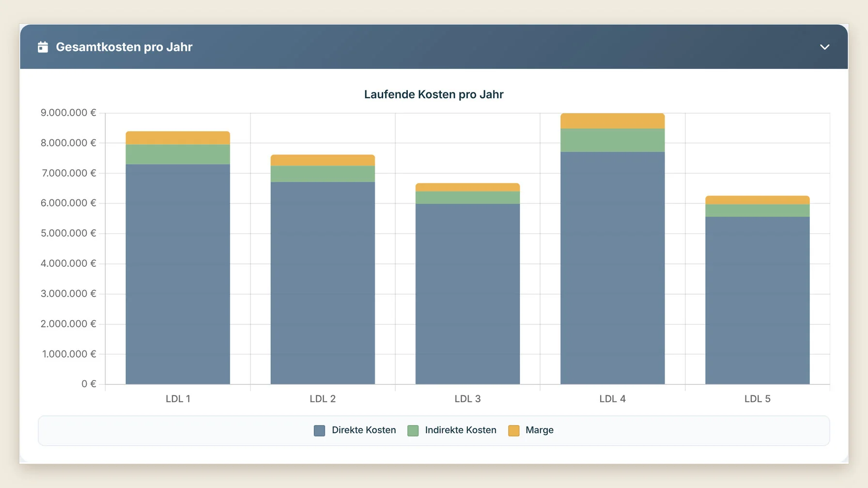
Task: Click the LDL 3 axis label
Action: (467, 399)
